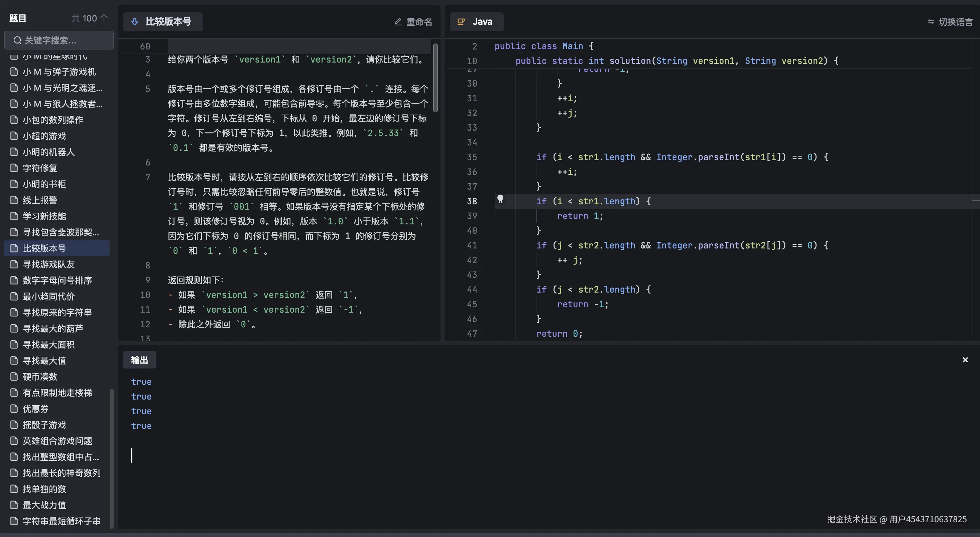This screenshot has height=537, width=980.
Task: Select the problem 寻找游戏队友
Action: click(x=49, y=264)
